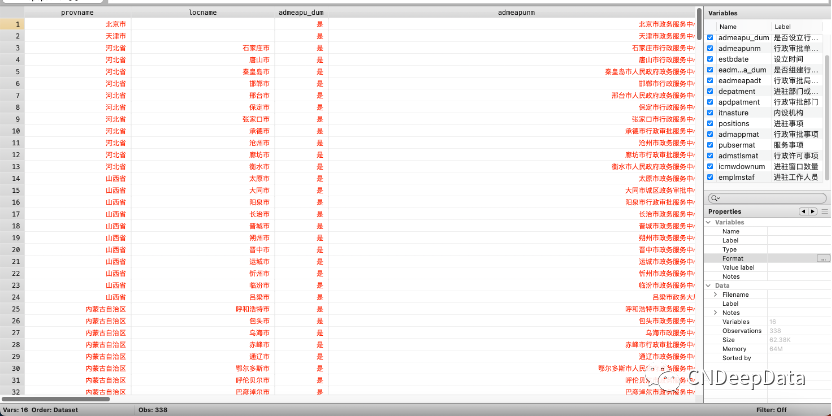Collapse the Variables section in Properties
Image resolution: width=832 pixels, height=416 pixels.
click(x=709, y=222)
